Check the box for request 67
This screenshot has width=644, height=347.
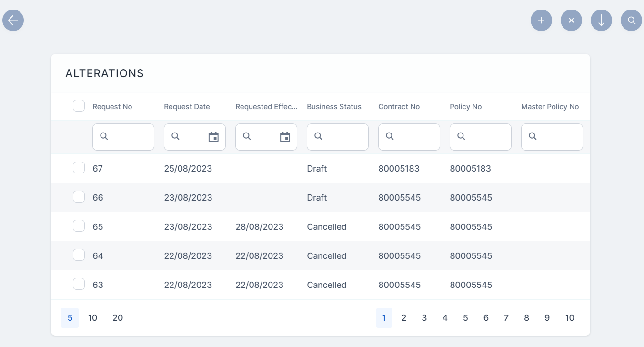(79, 168)
